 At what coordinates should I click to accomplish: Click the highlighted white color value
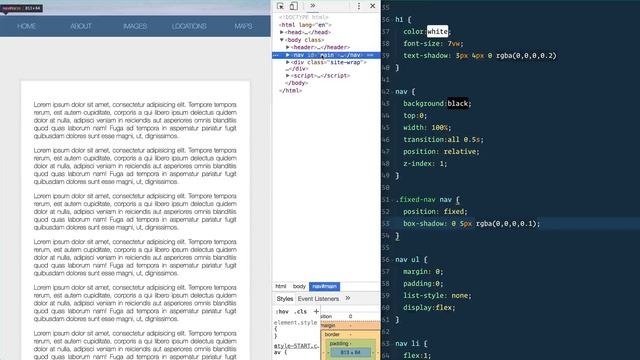(x=438, y=31)
